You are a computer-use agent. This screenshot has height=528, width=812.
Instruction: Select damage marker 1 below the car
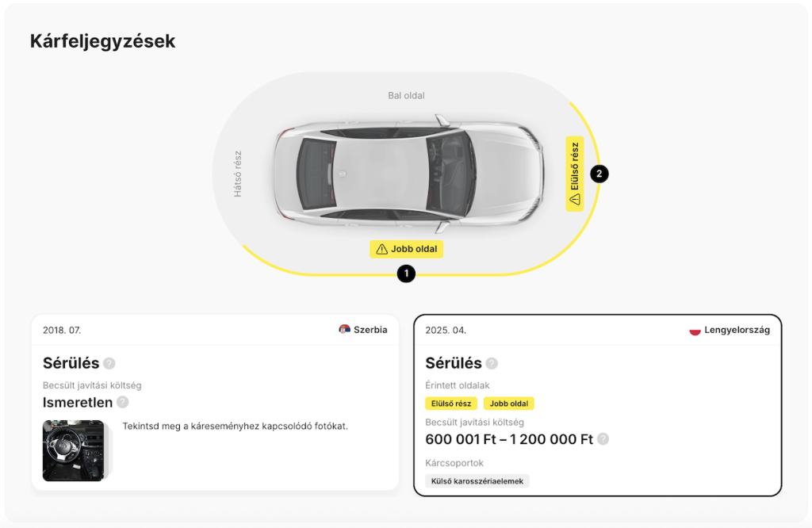(406, 274)
